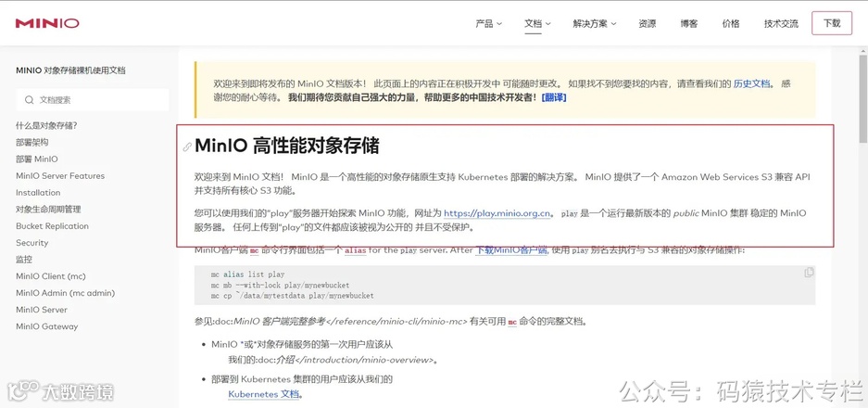Click the [翻译] link in notice

(554, 97)
